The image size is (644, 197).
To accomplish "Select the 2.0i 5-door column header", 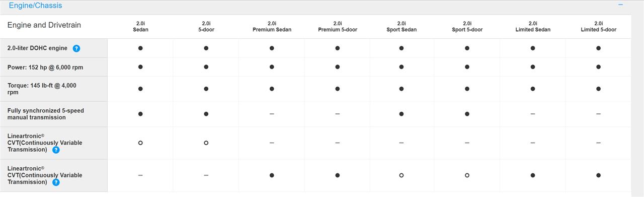I will [x=206, y=26].
